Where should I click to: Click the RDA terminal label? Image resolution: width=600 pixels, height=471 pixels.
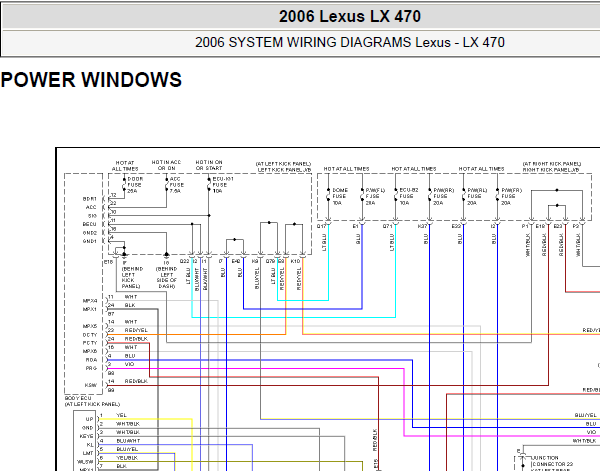pyautogui.click(x=91, y=360)
